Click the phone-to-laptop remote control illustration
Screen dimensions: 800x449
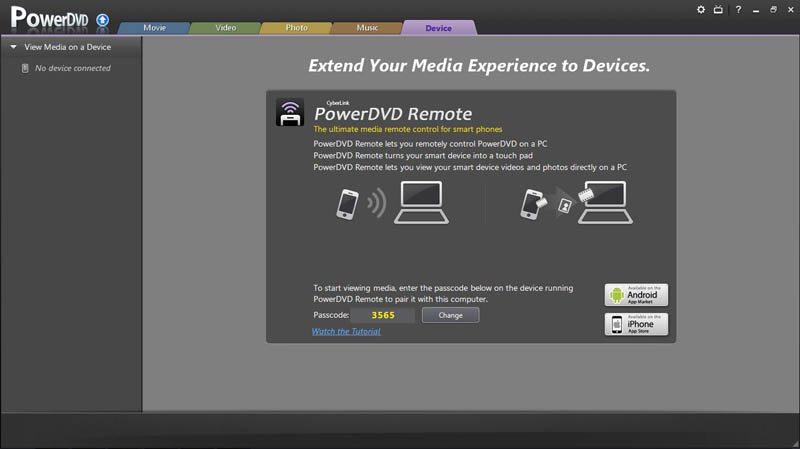click(x=392, y=203)
